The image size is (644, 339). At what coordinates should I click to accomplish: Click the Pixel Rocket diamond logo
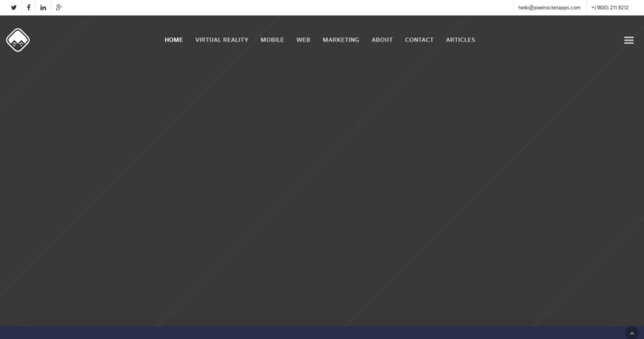18,40
